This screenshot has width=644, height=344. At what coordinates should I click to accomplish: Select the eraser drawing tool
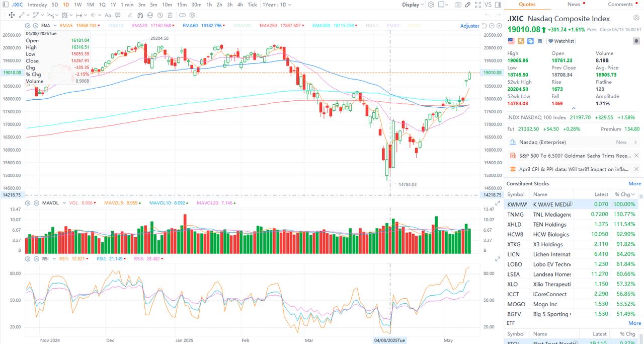tap(130, 15)
